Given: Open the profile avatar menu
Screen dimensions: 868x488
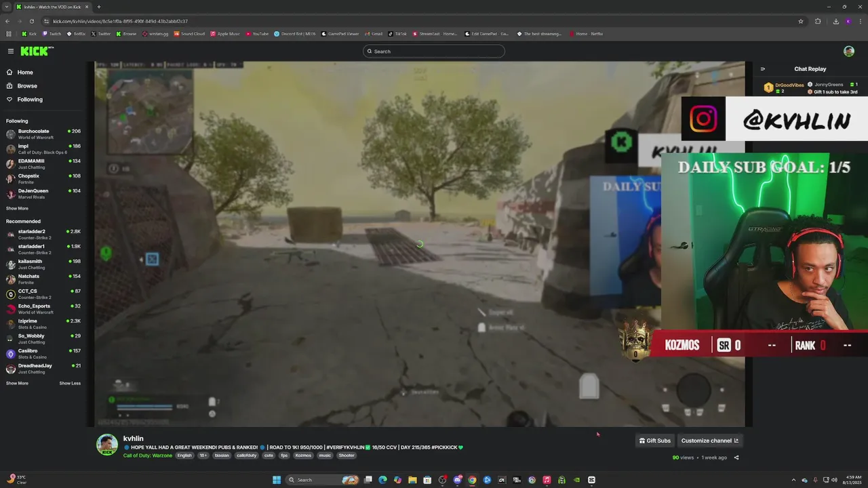Looking at the screenshot, I should coord(849,51).
